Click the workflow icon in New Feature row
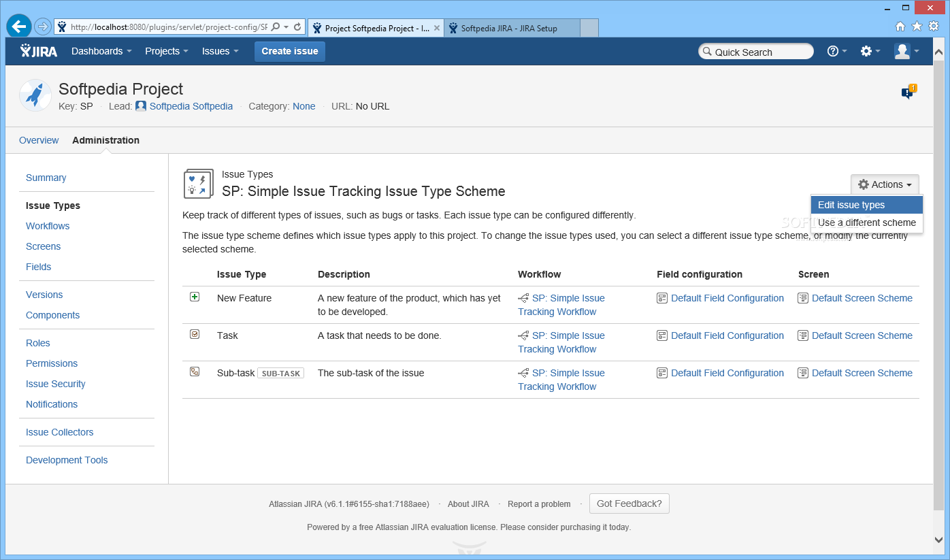Viewport: 950px width, 560px height. point(523,298)
